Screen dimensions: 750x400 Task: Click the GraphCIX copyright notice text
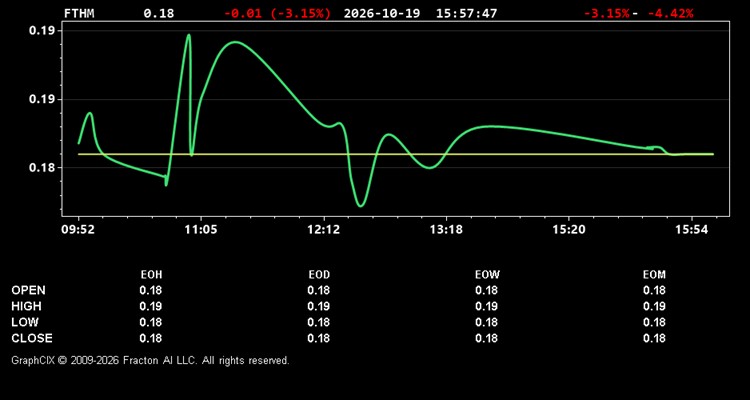[150, 360]
